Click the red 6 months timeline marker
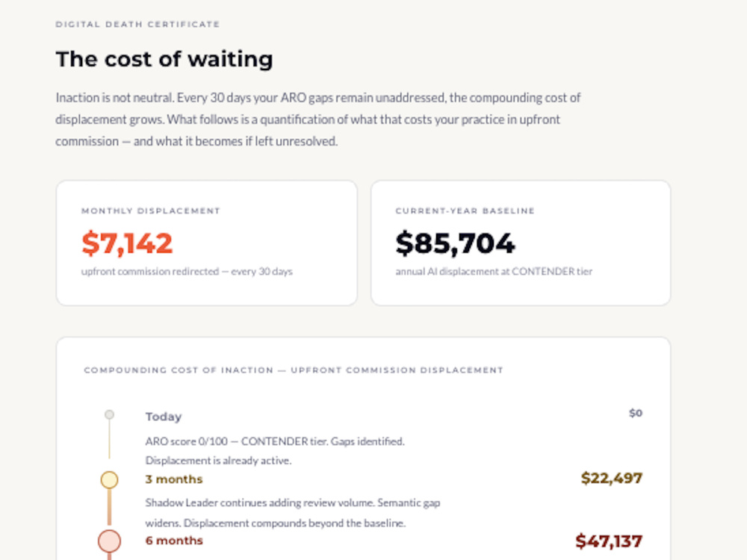This screenshot has height=560, width=747. (109, 541)
